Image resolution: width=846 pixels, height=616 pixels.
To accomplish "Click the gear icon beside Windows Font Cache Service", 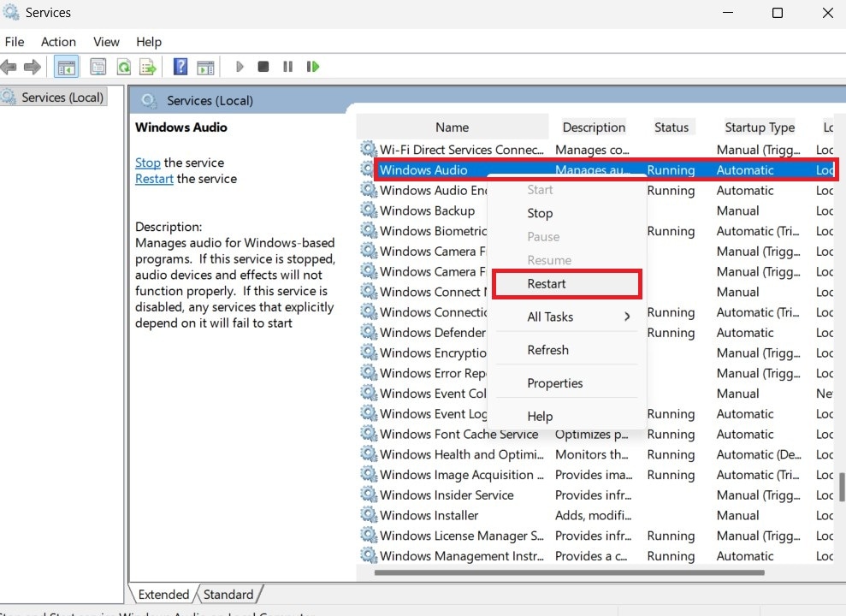I will pos(369,433).
